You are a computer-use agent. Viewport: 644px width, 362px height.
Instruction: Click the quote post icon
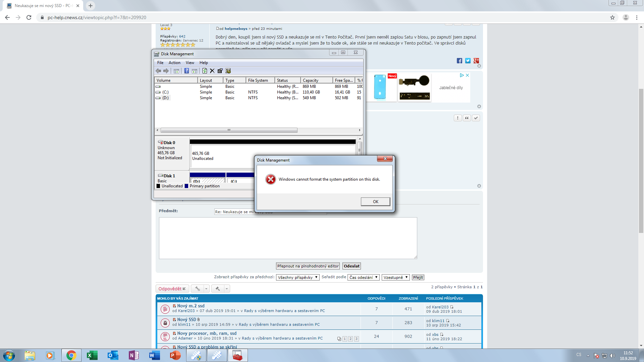(467, 118)
